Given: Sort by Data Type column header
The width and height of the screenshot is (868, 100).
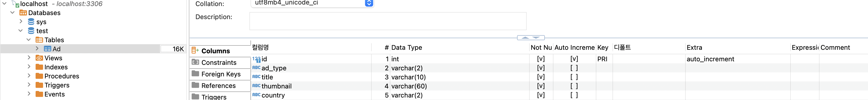Looking at the screenshot, I should point(407,48).
